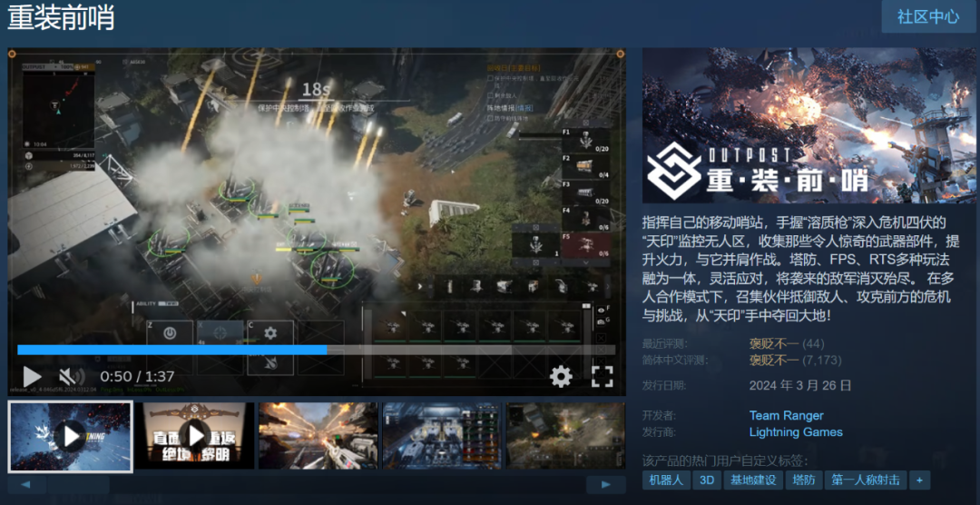Click the release date 2024 年 3 月 26 日
Viewport: 980px width, 505px height.
point(800,385)
